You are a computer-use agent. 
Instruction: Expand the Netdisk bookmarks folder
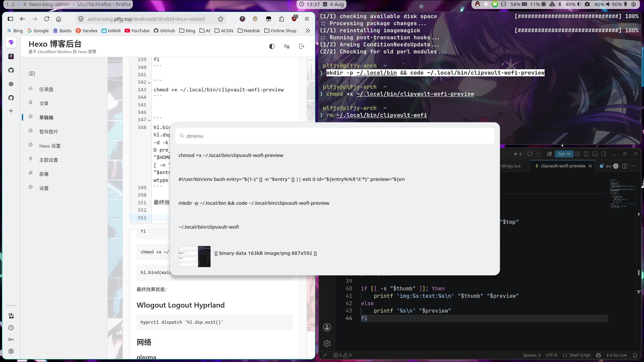(x=249, y=31)
